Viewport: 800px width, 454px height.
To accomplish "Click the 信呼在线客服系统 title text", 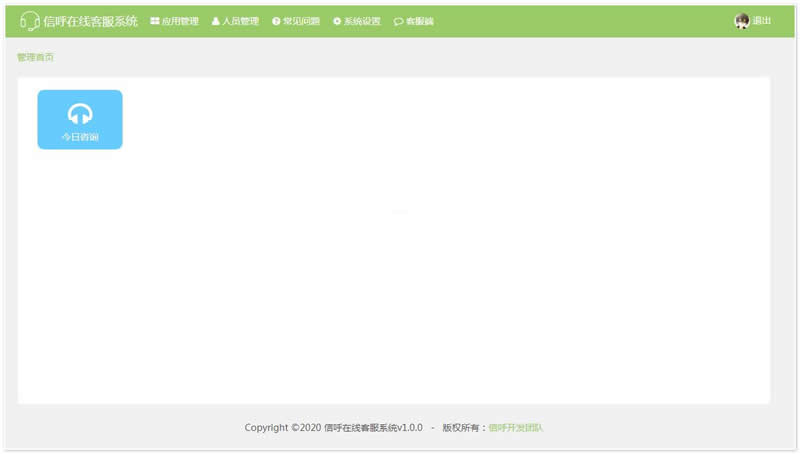I will click(x=91, y=21).
